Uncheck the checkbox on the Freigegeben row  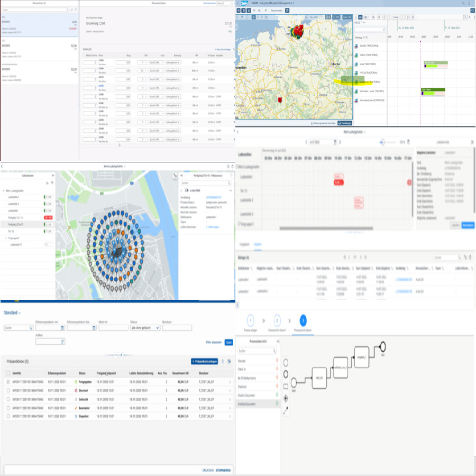pos(7,382)
